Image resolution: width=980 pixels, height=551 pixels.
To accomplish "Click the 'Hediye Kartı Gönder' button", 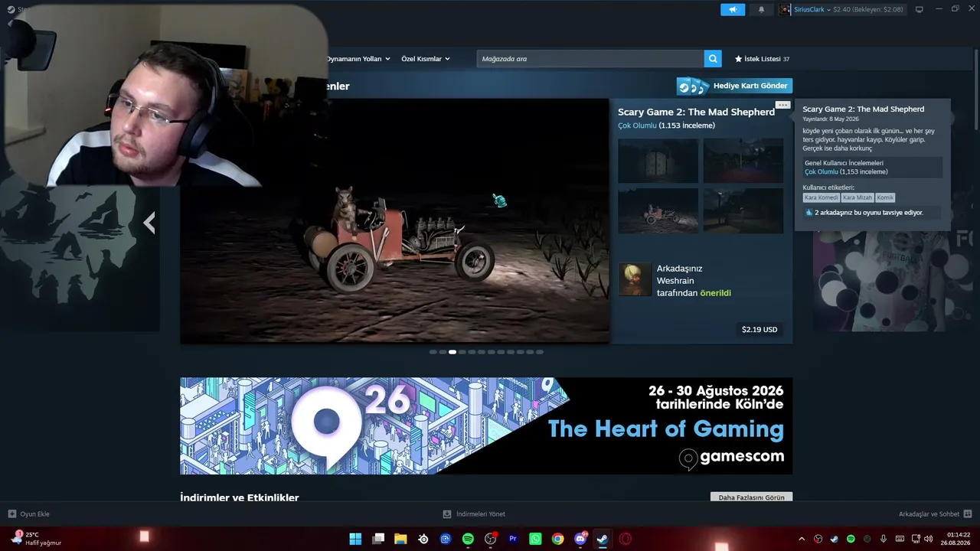I will click(734, 86).
